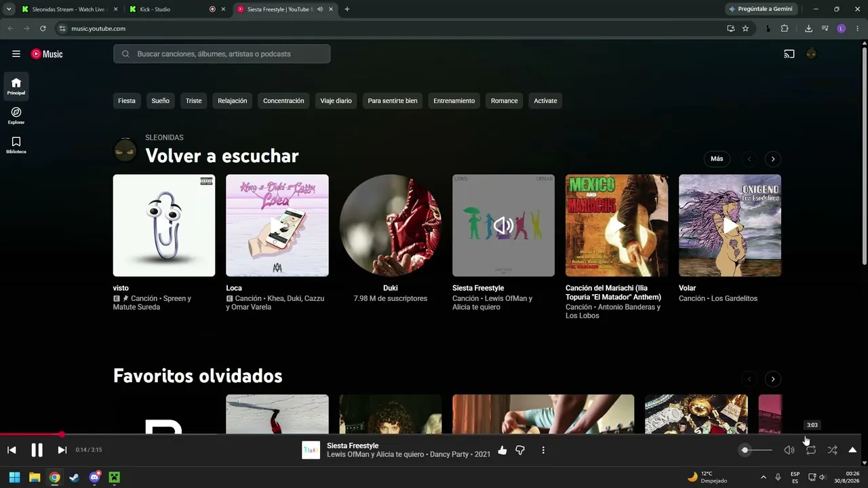The height and width of the screenshot is (488, 868).
Task: Mute the player with the speaker icon
Action: (x=789, y=450)
